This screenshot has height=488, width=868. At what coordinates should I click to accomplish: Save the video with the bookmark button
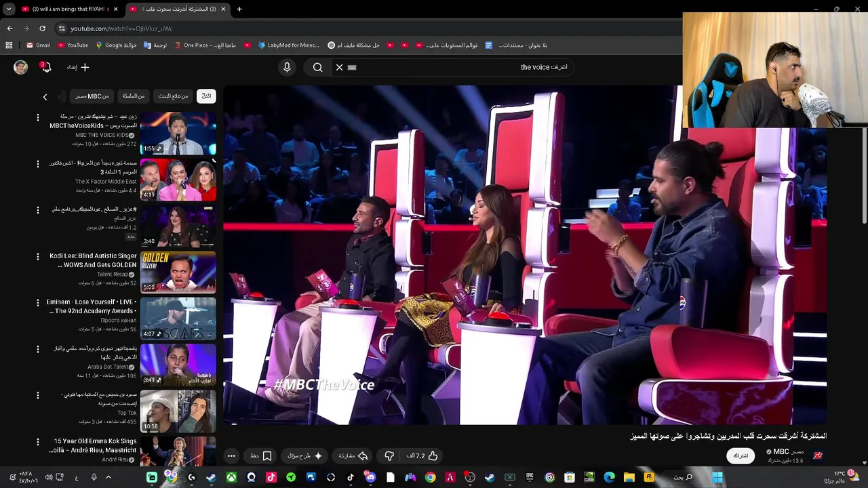[261, 456]
